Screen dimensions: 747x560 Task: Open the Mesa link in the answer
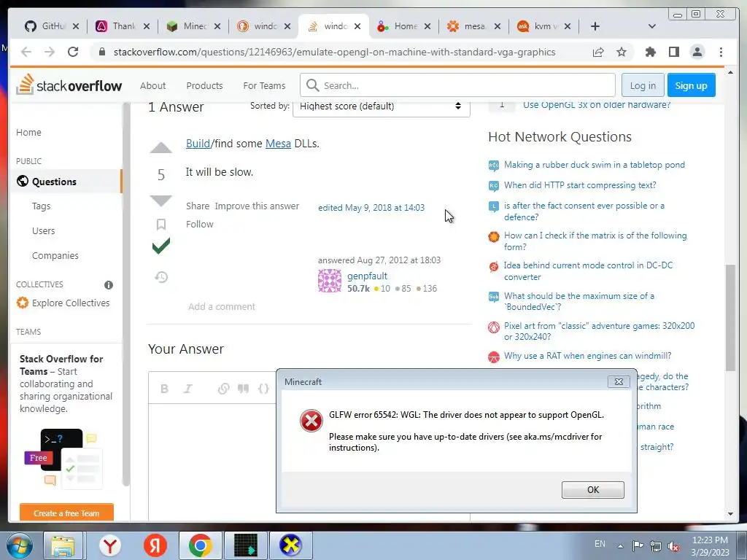[x=278, y=144]
